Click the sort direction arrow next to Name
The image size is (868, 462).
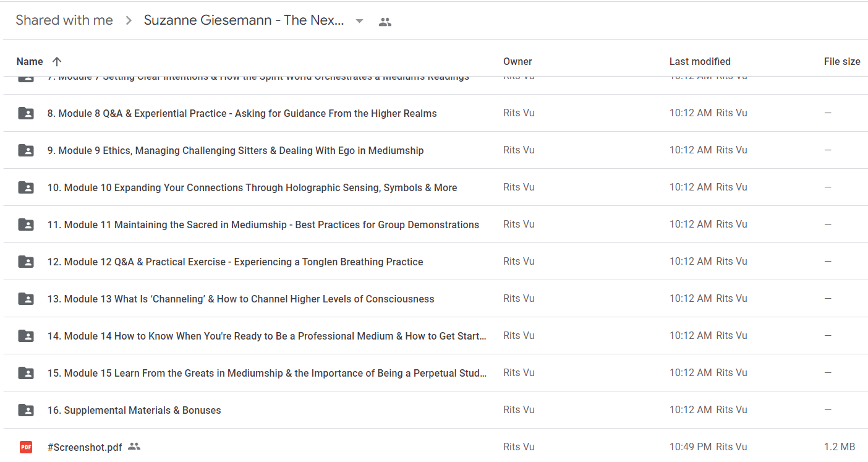(x=57, y=61)
